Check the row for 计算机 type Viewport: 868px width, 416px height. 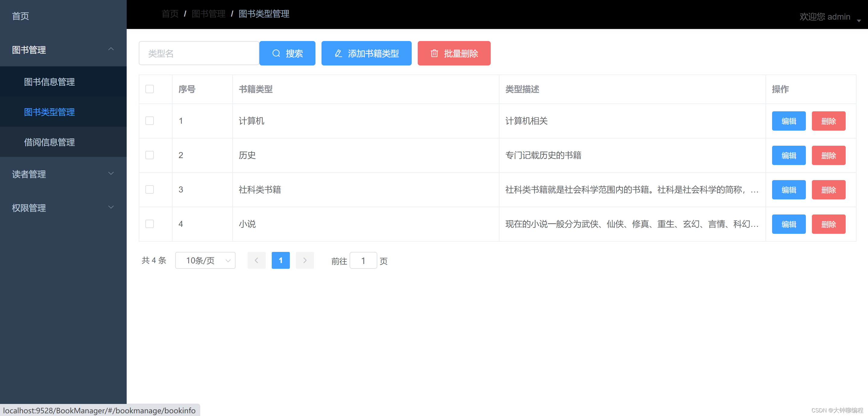point(150,121)
